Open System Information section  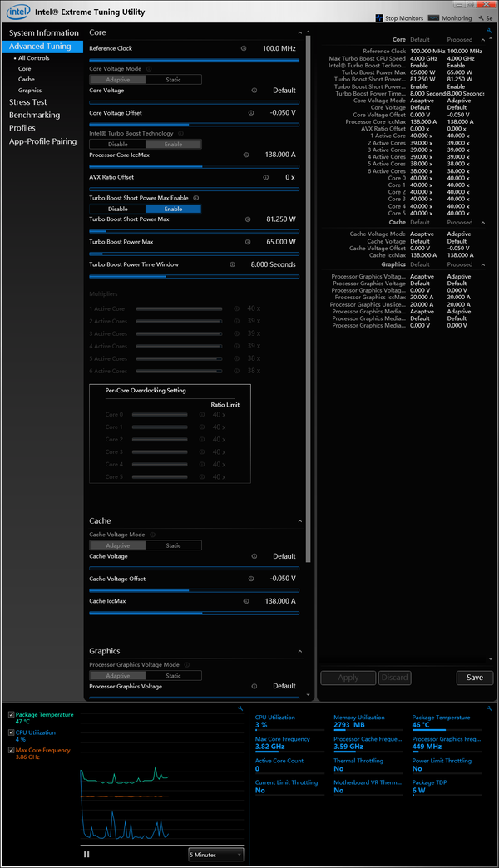44,32
